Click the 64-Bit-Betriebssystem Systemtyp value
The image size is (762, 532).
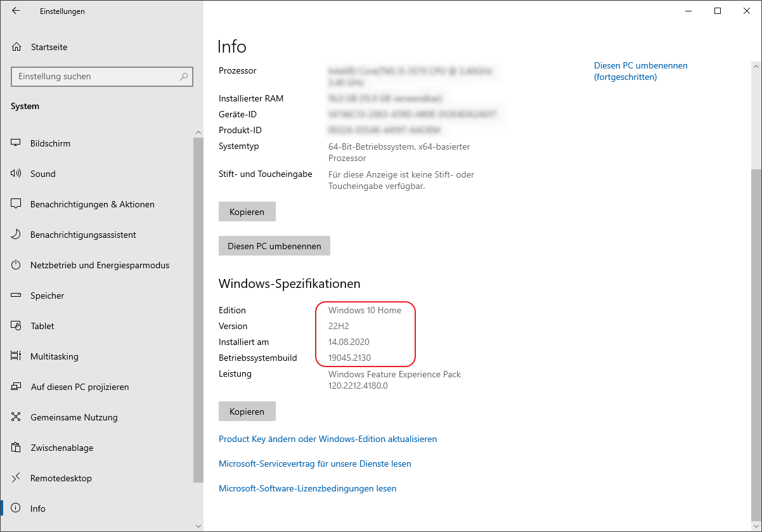pyautogui.click(x=399, y=152)
